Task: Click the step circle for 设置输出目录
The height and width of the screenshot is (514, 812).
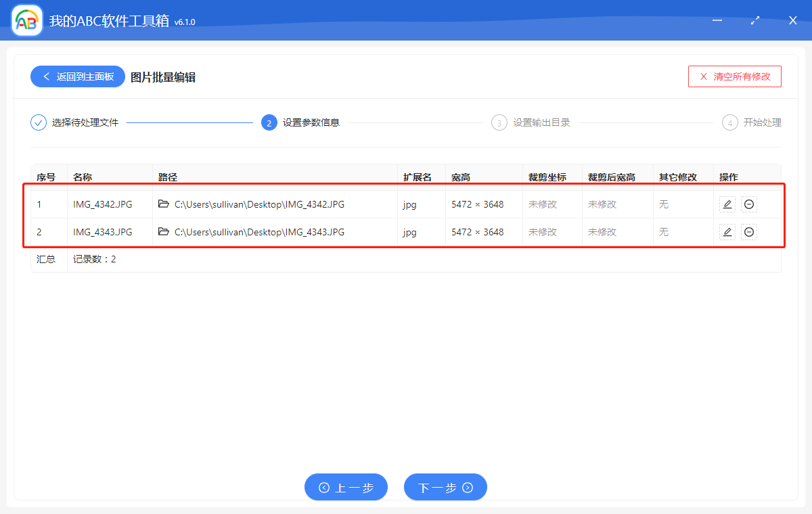Action: [x=499, y=122]
